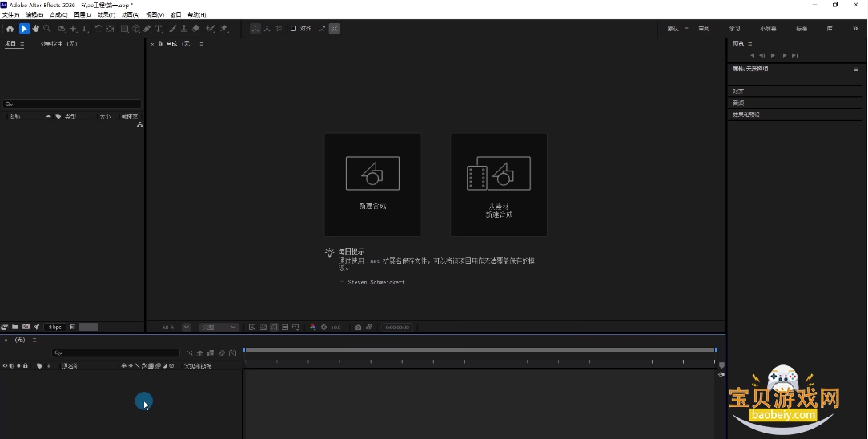The height and width of the screenshot is (439, 868).
Task: Click the Home icon in the toolbar
Action: (10, 29)
